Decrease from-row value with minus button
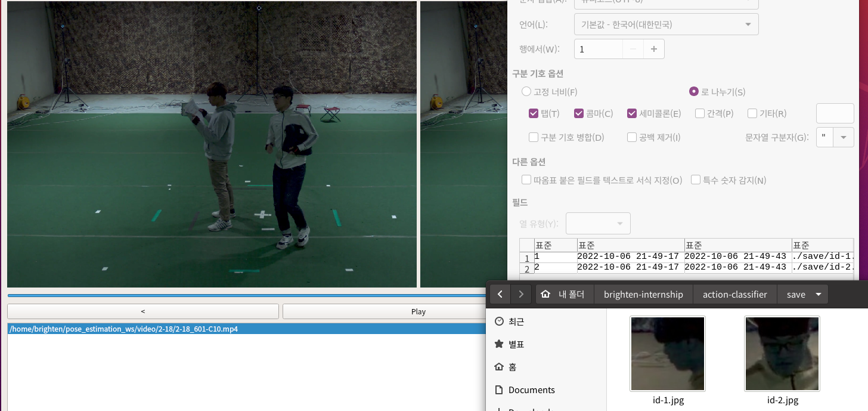868x411 pixels. (x=633, y=49)
